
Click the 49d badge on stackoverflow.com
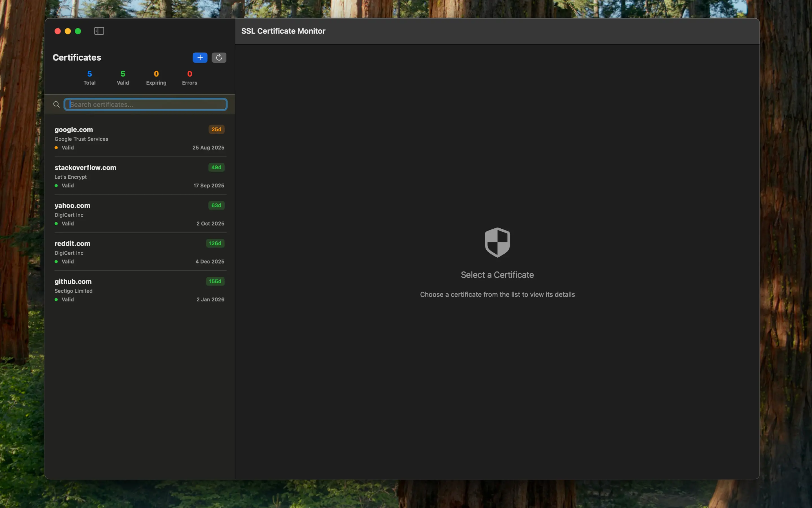coord(217,167)
